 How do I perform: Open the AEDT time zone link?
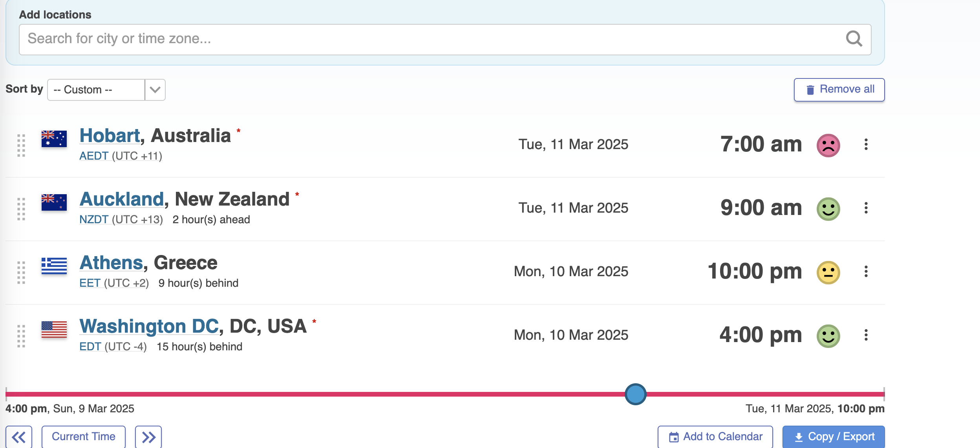tap(94, 156)
